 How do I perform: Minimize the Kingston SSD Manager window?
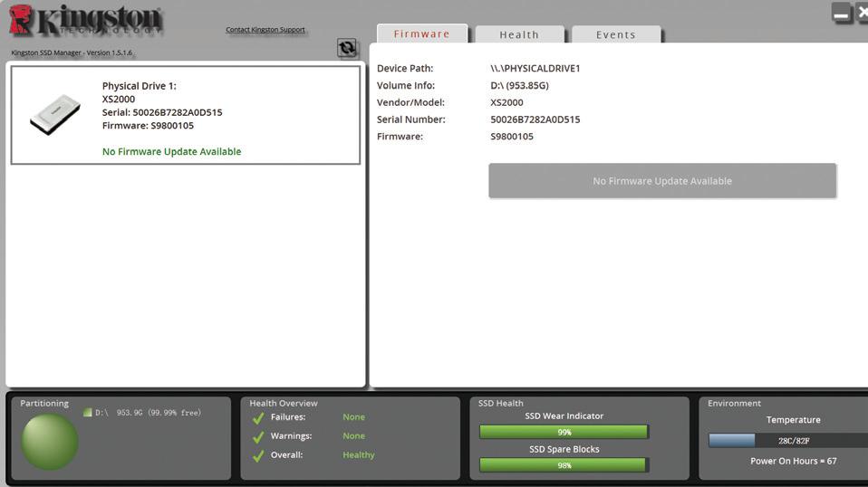[x=841, y=13]
